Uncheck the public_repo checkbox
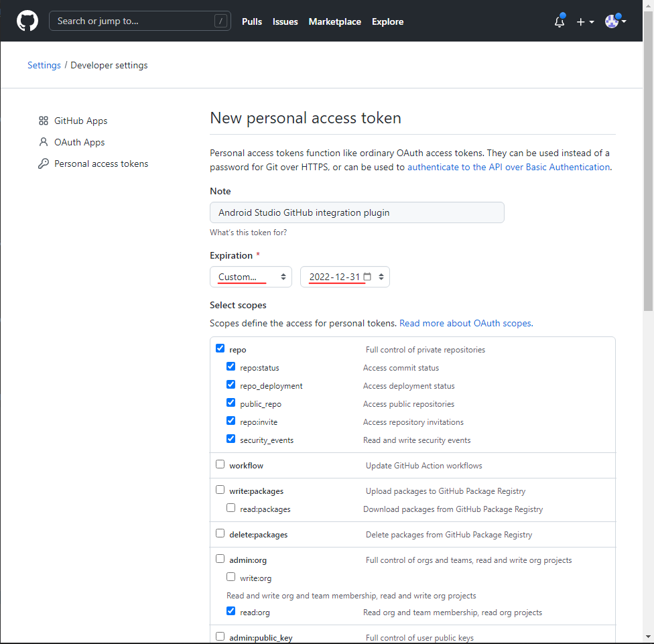Viewport: 654px width, 644px height. pos(231,403)
